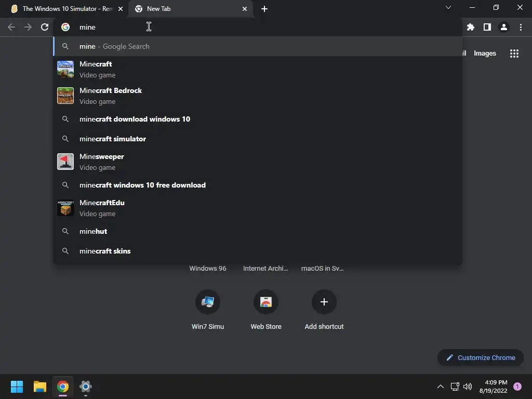Open a new tab with plus button
Screen dimensions: 532x399
coord(264,9)
